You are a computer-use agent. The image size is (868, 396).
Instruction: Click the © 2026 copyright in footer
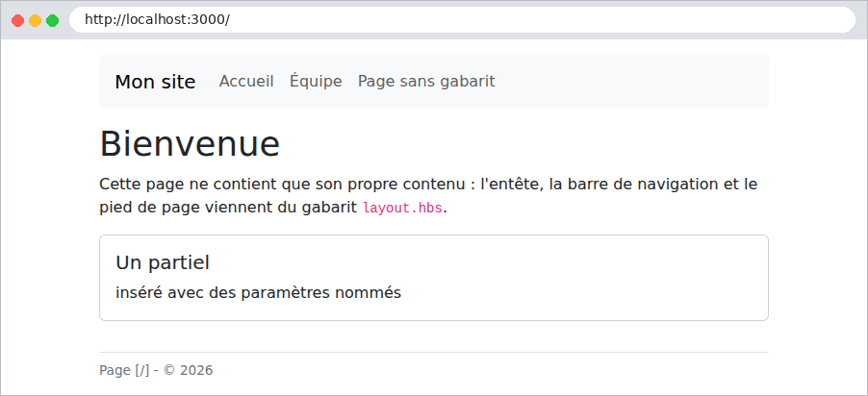click(189, 371)
